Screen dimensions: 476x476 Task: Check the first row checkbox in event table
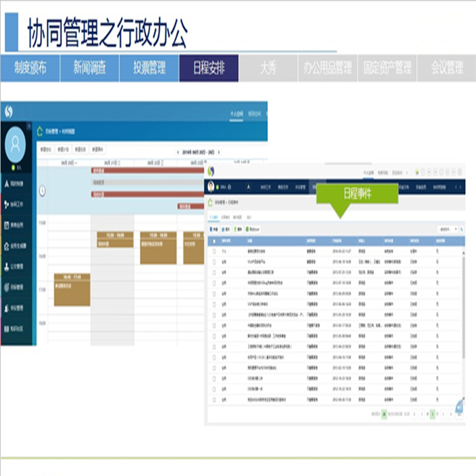coord(214,250)
